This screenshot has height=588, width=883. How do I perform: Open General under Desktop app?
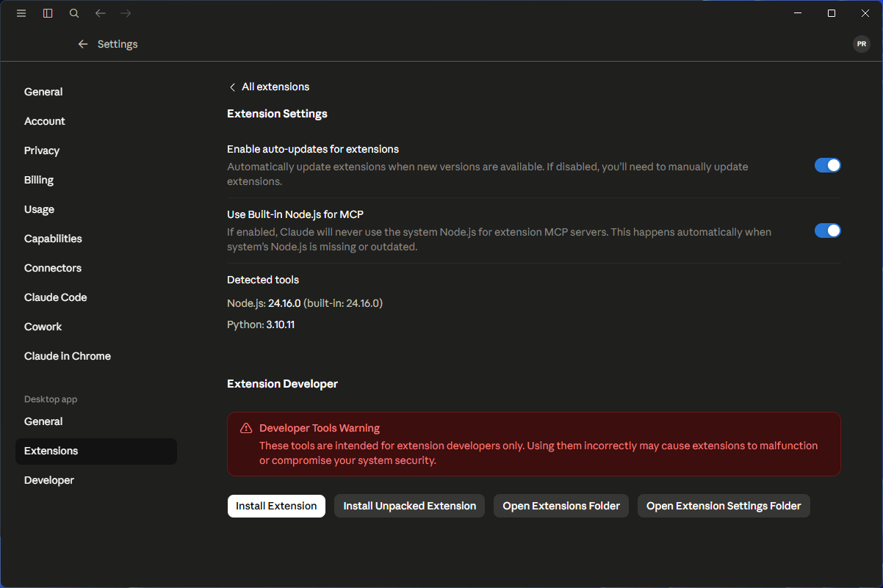coord(96,421)
